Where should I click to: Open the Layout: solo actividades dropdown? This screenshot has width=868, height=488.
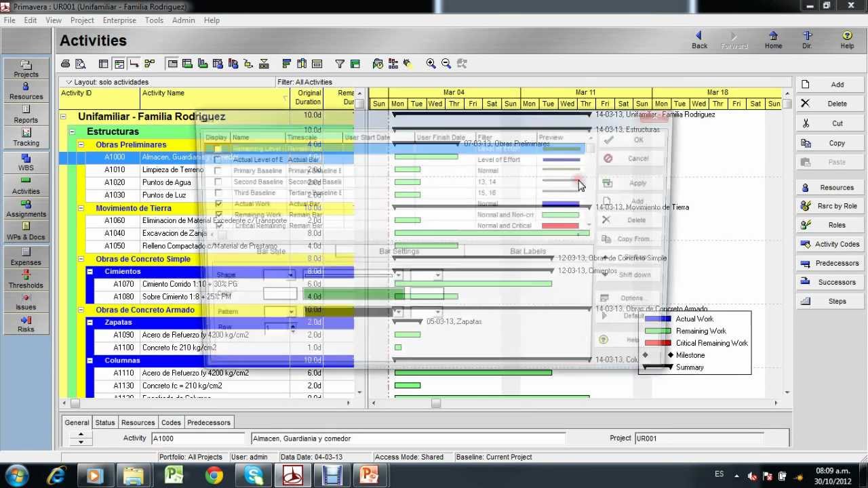(106, 82)
